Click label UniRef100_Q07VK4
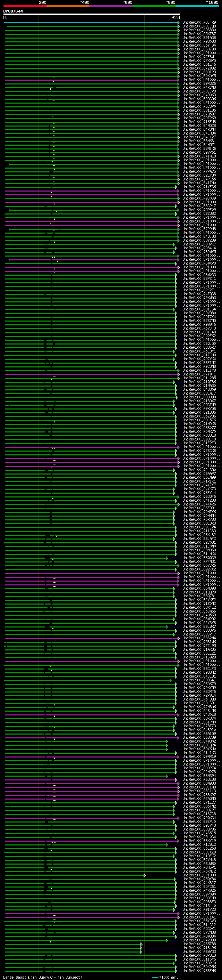Screen dimensions: 222x980 tap(199, 359)
